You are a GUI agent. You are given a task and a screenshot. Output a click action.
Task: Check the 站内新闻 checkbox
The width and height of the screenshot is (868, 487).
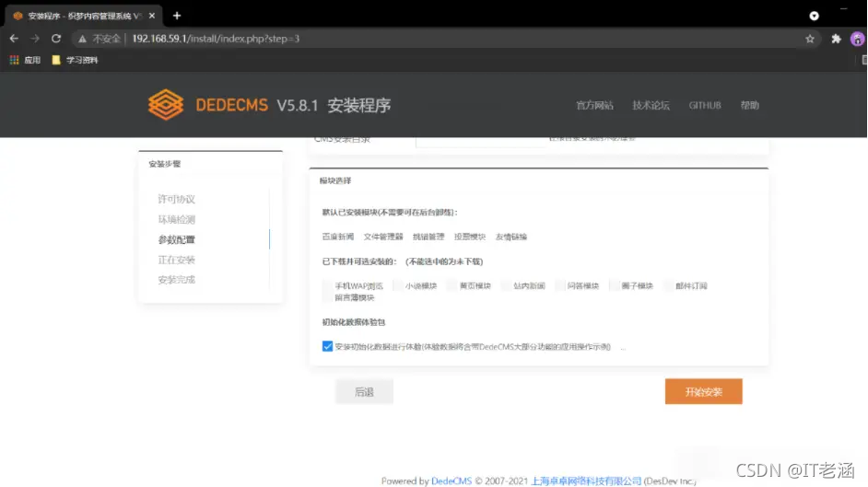coord(505,285)
